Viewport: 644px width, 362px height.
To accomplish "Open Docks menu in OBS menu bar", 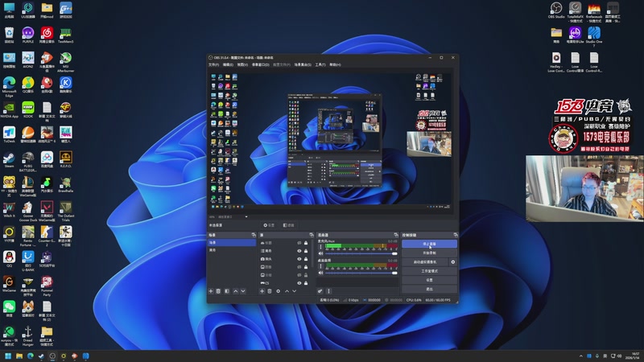I will (x=260, y=64).
